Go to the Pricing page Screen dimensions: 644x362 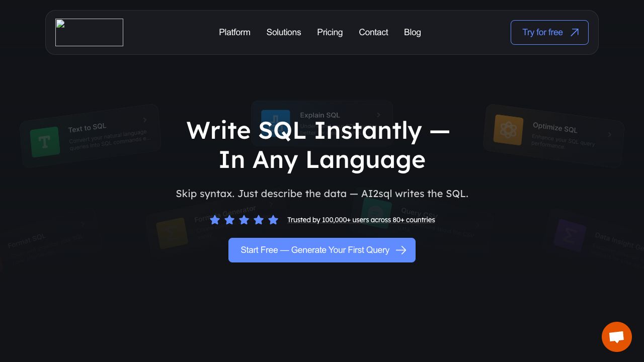click(330, 32)
